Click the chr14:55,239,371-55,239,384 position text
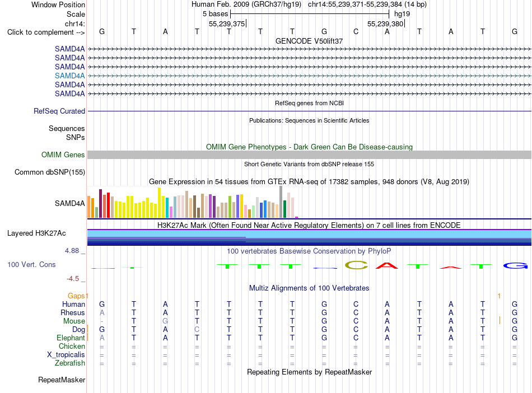 pos(367,4)
